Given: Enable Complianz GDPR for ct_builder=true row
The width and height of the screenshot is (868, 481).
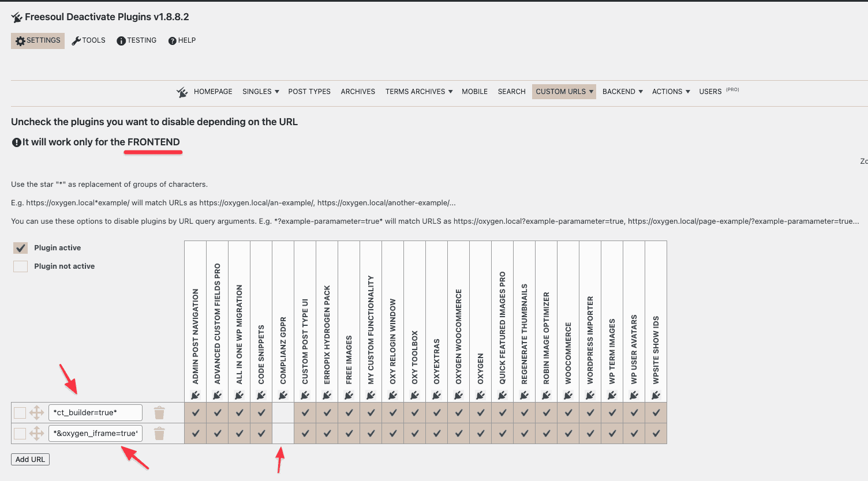Looking at the screenshot, I should [283, 412].
